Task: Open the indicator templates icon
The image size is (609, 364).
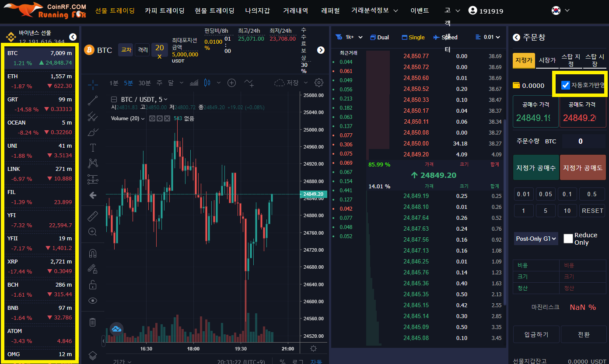Action: [x=249, y=83]
